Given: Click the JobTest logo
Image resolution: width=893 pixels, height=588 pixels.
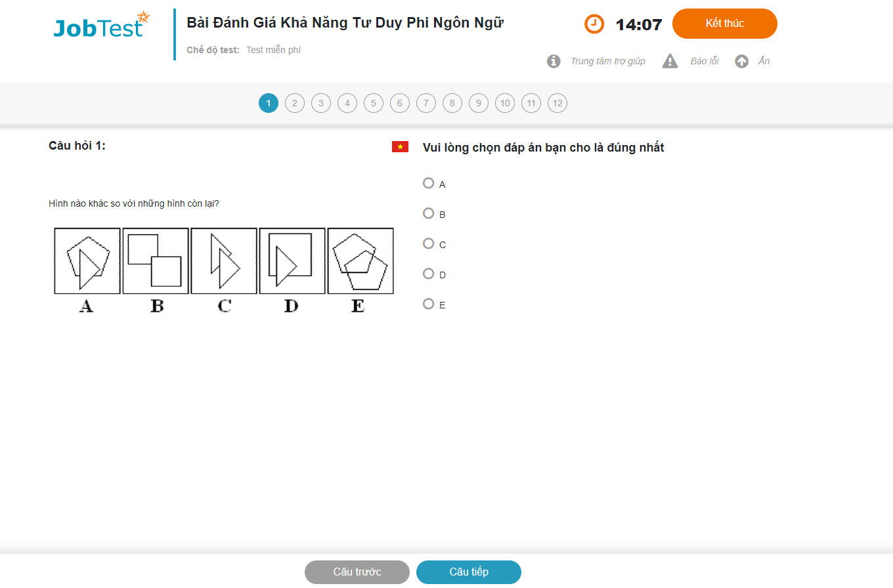Looking at the screenshot, I should pyautogui.click(x=100, y=26).
